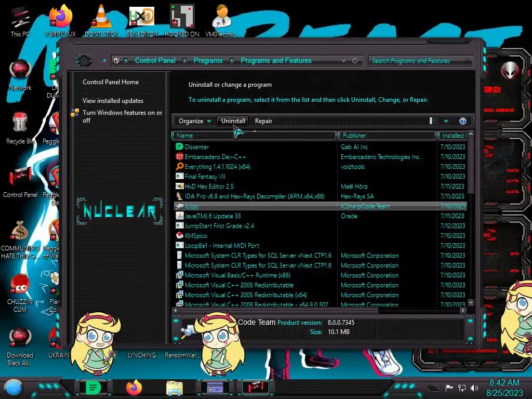Expand the view options dropdown arrow

tap(446, 121)
